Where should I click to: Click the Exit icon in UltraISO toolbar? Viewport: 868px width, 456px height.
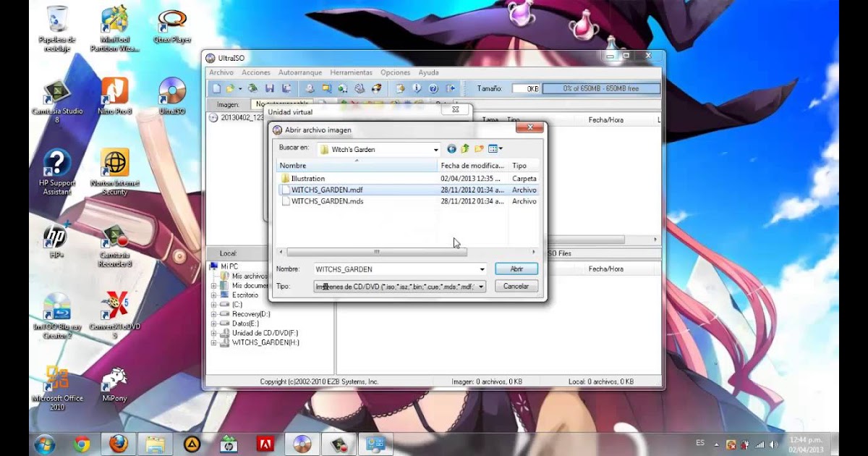(x=451, y=88)
